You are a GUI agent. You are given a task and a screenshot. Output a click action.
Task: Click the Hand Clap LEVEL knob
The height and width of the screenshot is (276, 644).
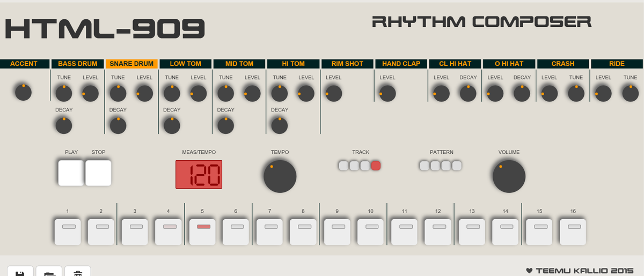[x=387, y=94]
